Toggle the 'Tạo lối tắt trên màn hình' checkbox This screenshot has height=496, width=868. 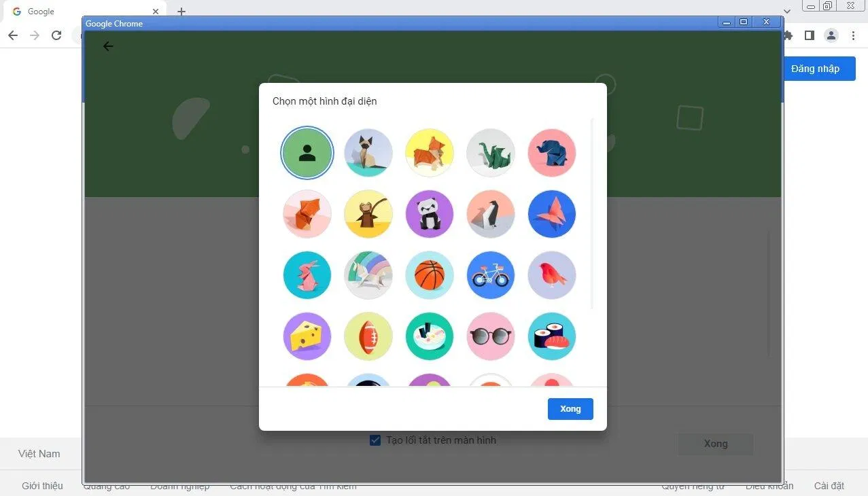click(375, 440)
